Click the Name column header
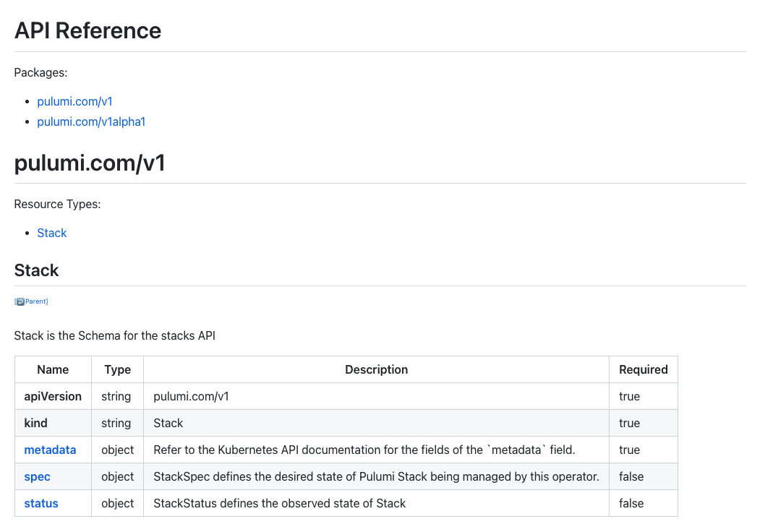The image size is (760, 532). 53,369
